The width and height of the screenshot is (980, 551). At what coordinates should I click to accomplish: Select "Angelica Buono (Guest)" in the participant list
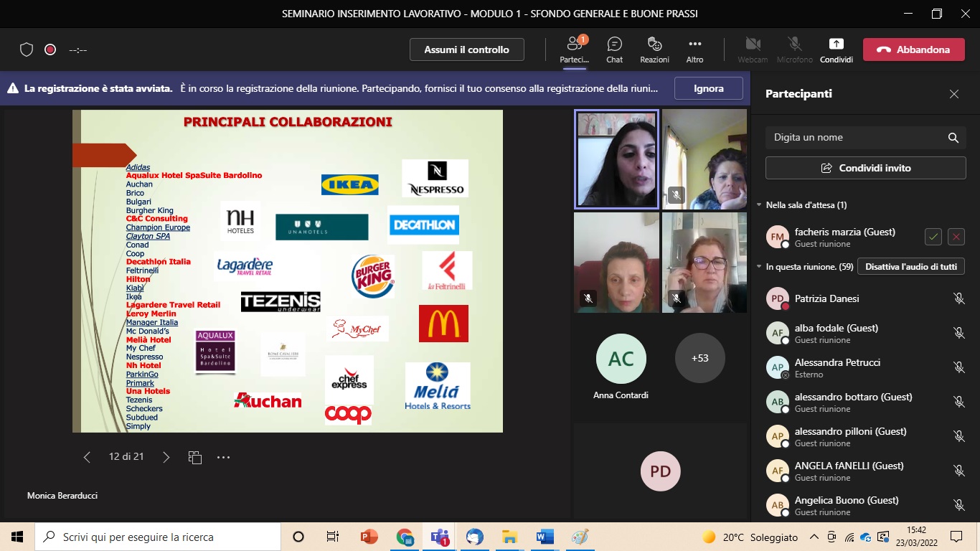pyautogui.click(x=847, y=500)
